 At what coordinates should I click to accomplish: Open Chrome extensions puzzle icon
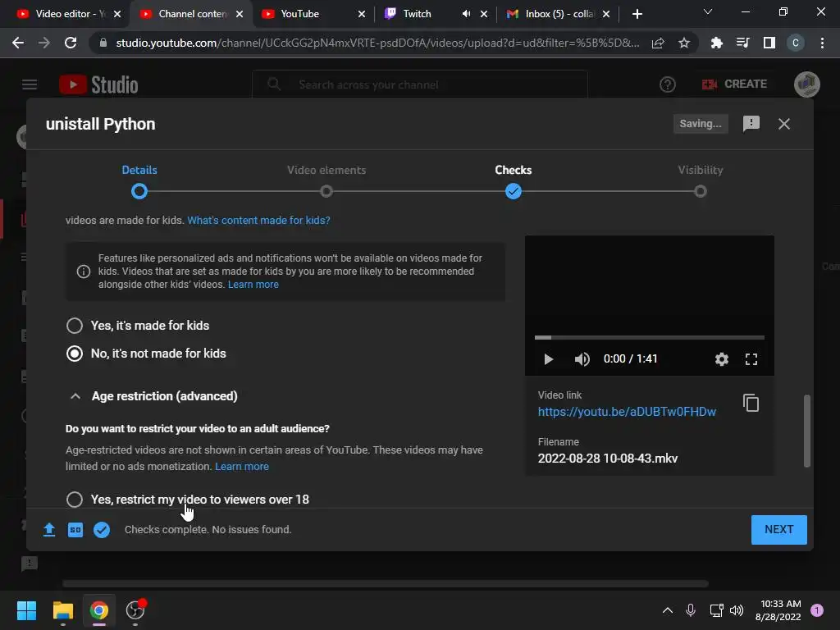pos(716,43)
